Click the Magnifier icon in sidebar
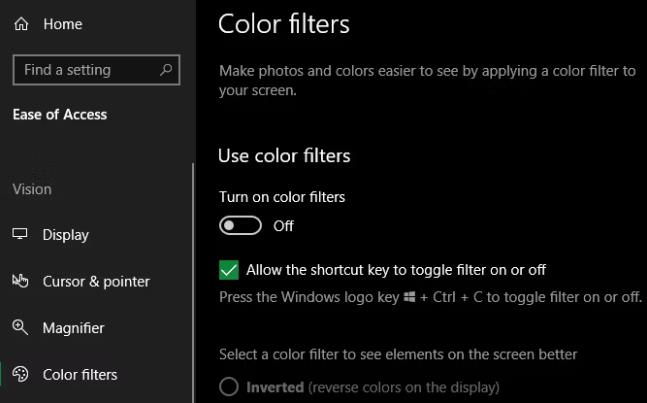 [x=20, y=328]
